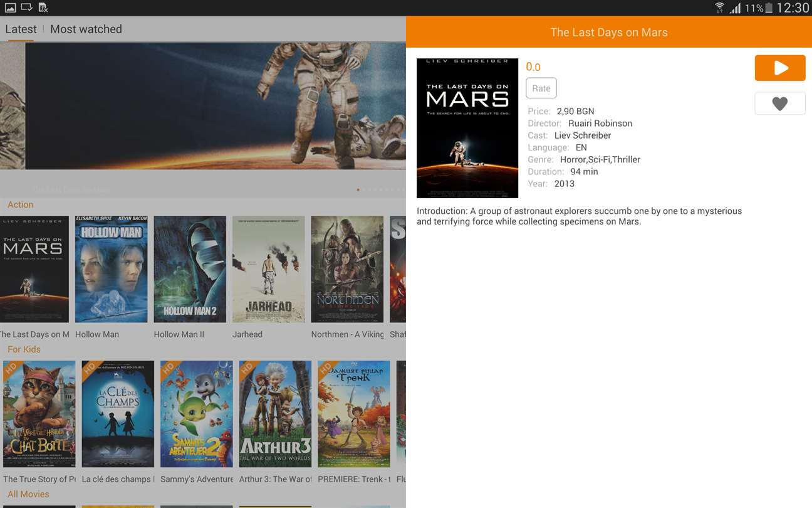
Task: Tap the clock showing 12:30
Action: (x=793, y=8)
